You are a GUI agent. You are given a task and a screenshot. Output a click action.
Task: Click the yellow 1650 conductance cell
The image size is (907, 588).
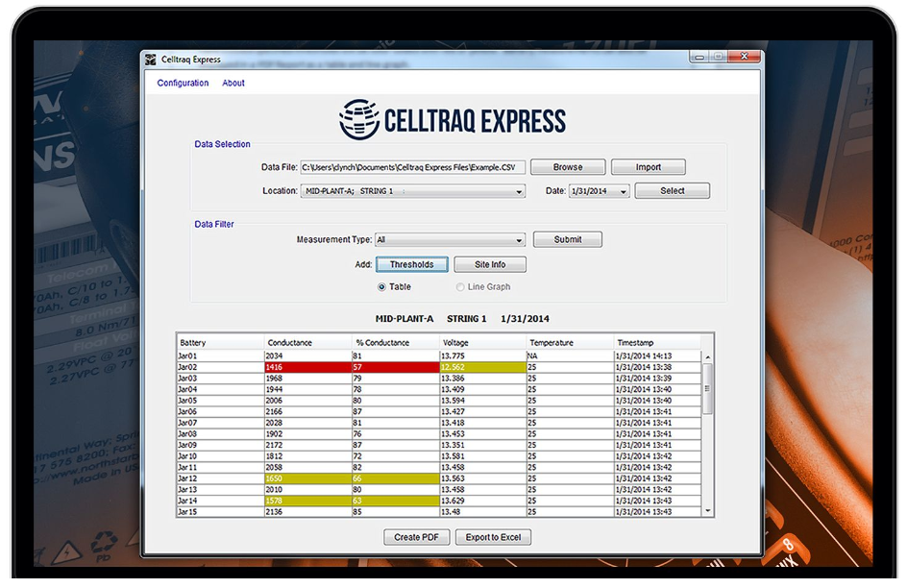[x=307, y=478]
